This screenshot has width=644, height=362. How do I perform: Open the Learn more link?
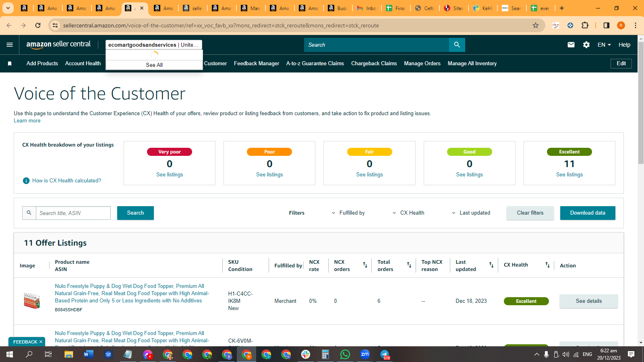27,121
